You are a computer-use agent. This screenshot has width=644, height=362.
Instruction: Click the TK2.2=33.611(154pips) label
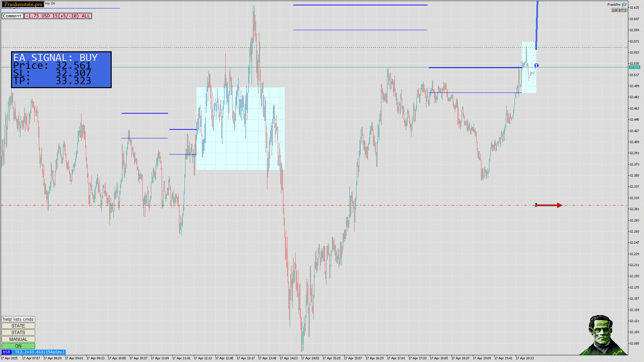[39, 352]
